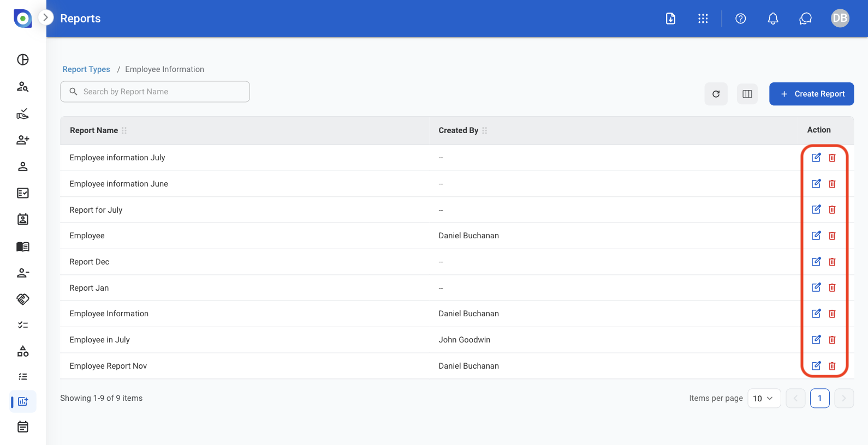Open the add person sidebar icon
This screenshot has width=868, height=445.
[23, 140]
